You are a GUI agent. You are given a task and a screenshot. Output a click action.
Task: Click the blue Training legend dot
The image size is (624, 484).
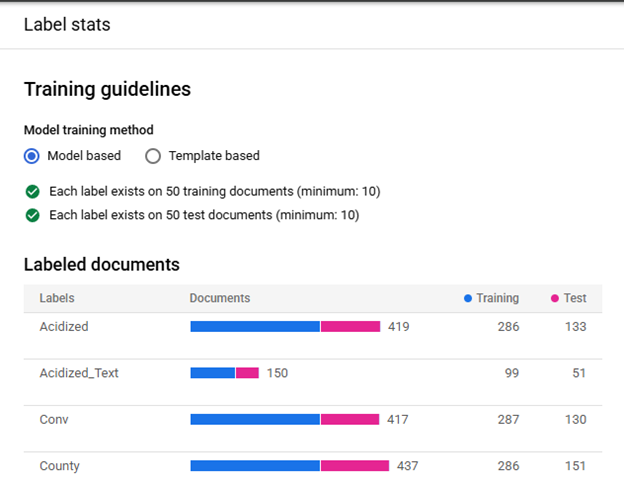click(468, 298)
